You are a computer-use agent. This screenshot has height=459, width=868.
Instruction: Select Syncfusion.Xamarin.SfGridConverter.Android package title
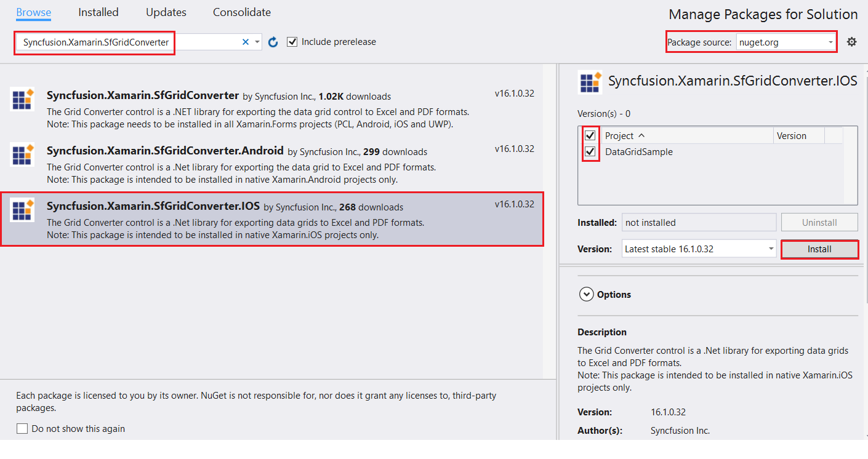[165, 151]
